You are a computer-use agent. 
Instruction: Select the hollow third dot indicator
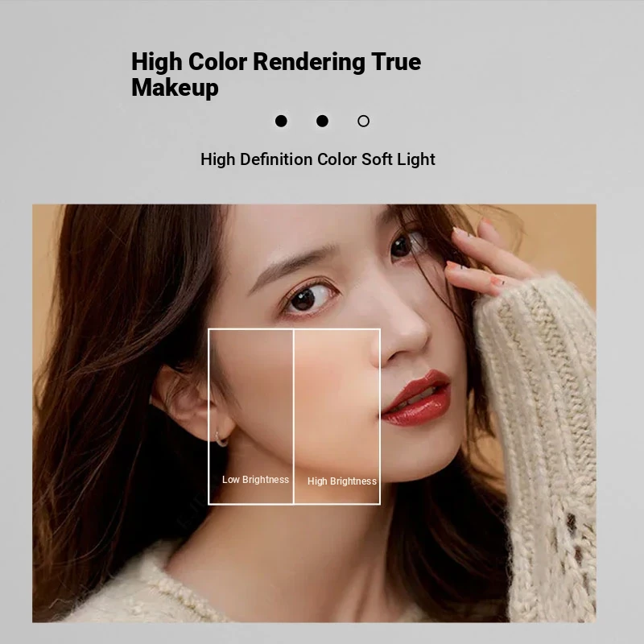click(x=364, y=122)
